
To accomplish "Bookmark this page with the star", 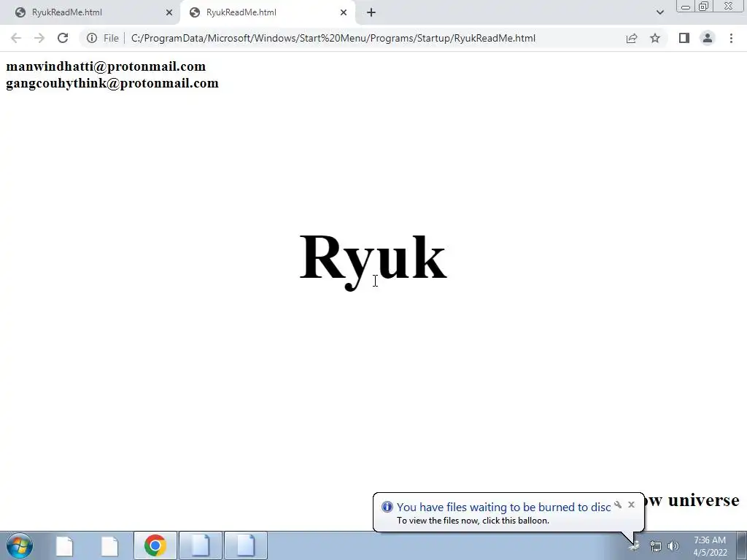I will (x=655, y=38).
